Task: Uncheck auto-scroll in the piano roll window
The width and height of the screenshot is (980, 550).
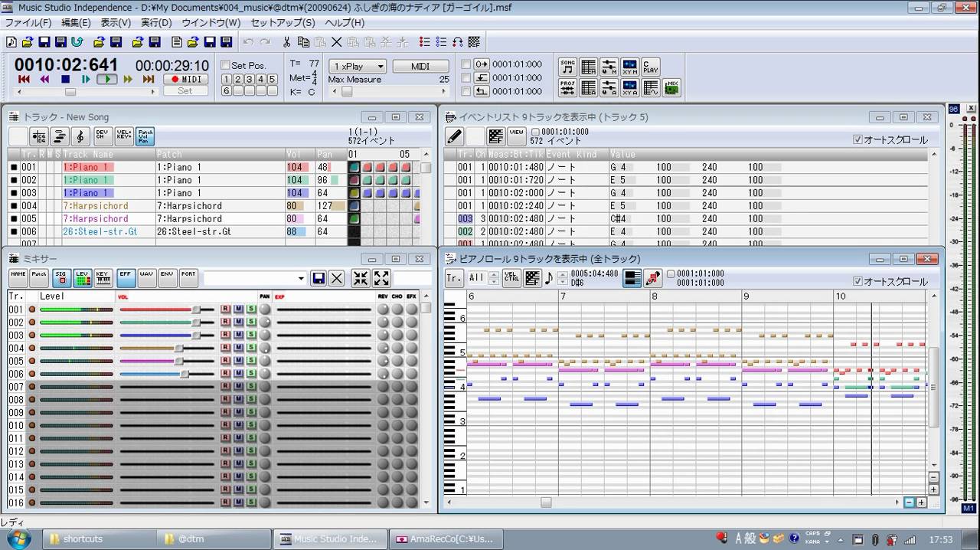Action: 857,281
